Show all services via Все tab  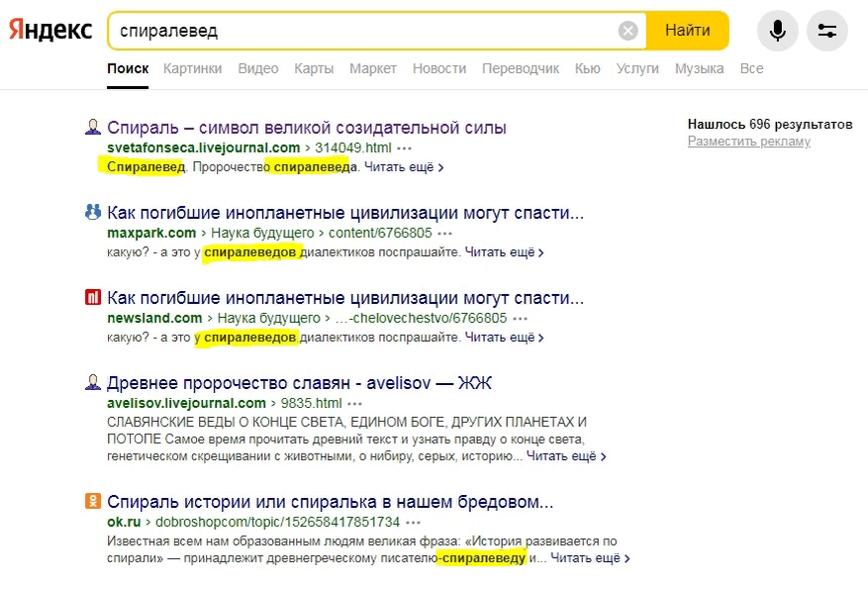[x=752, y=68]
